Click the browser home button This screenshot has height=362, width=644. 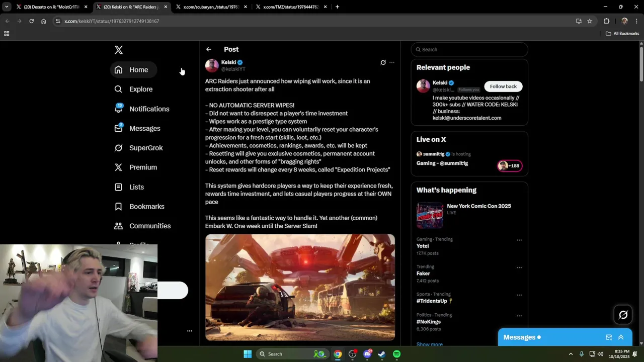[x=43, y=21]
